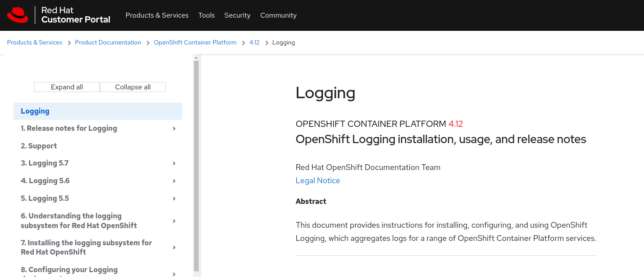Viewport: 644px width, 277px height.
Task: Expand the Logging 5.5 section chevron
Action: pos(174,199)
